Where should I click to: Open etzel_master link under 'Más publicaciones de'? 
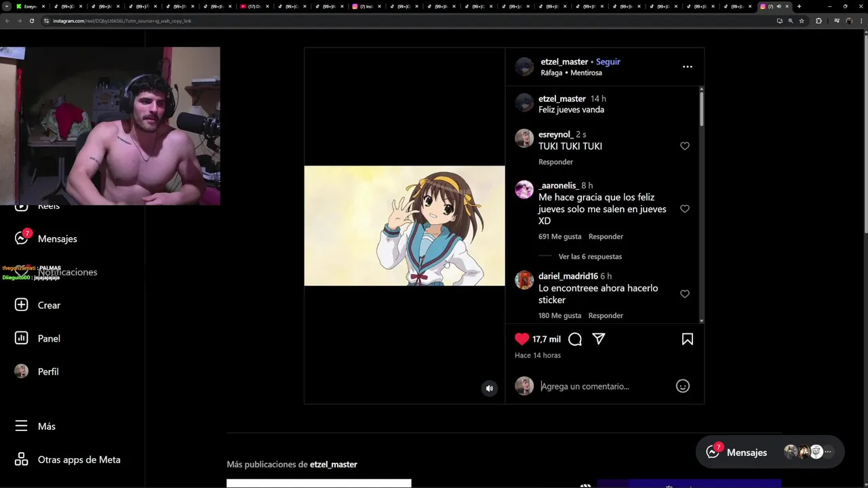(x=333, y=464)
